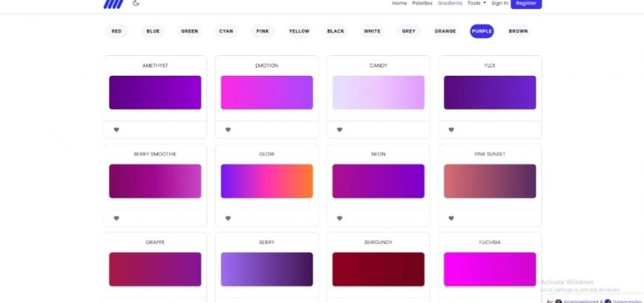Click the Register button
Viewport: 644px width, 303px height.
(x=526, y=3)
